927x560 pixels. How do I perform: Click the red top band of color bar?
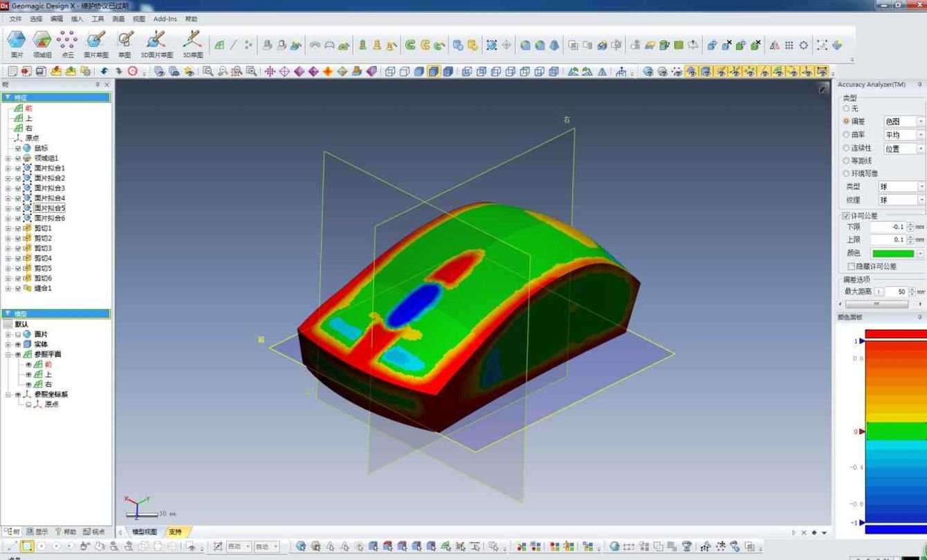895,334
